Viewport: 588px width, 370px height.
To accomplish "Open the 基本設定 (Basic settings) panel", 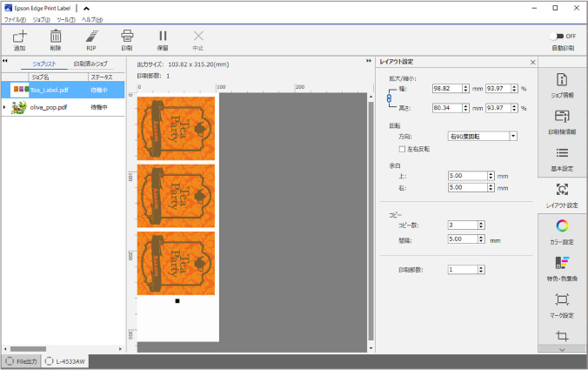I will (x=562, y=159).
